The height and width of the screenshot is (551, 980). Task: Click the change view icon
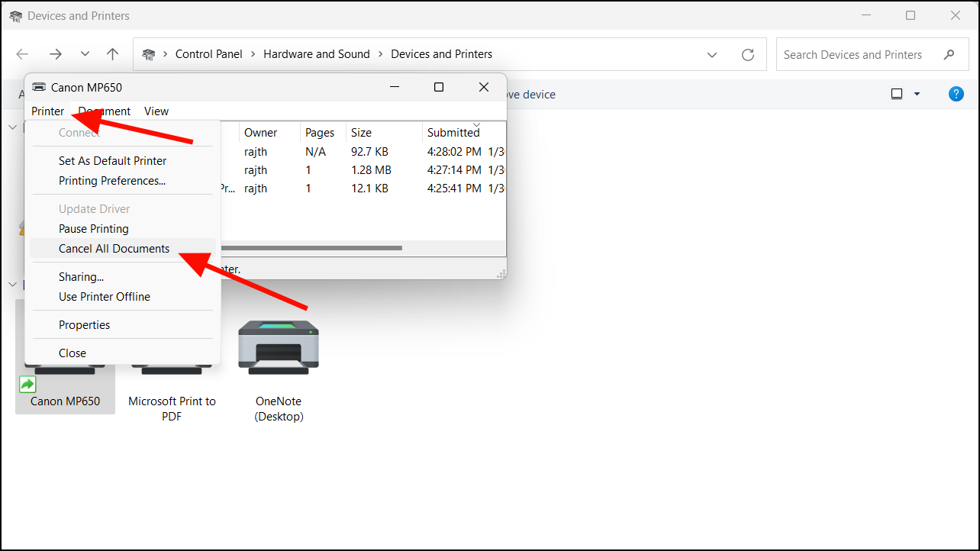pos(895,93)
